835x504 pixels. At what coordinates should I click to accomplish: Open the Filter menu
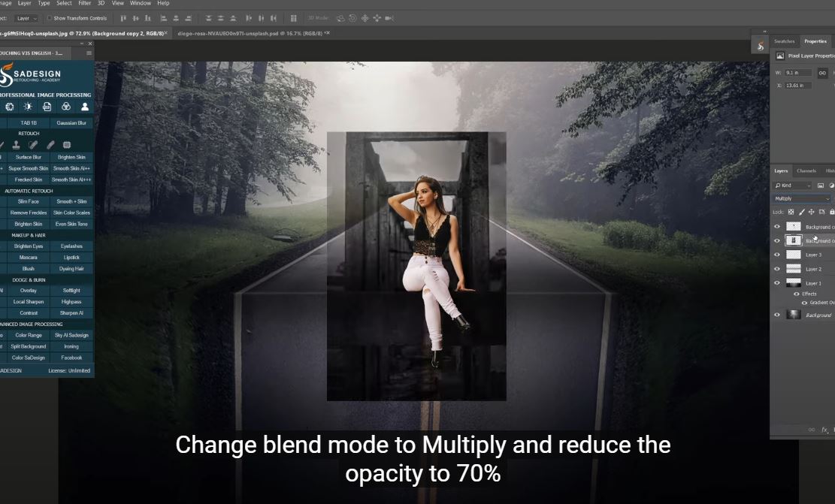pyautogui.click(x=84, y=3)
